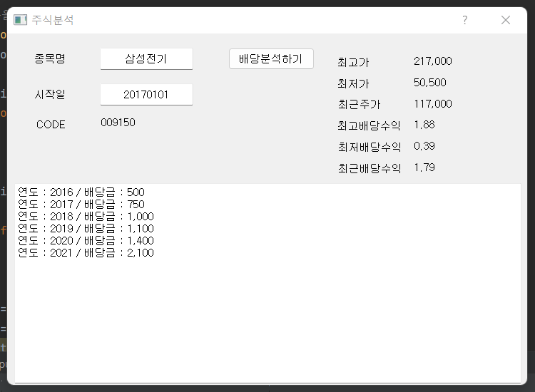This screenshot has height=392, width=535.
Task: Click the help question mark button
Action: tap(464, 20)
